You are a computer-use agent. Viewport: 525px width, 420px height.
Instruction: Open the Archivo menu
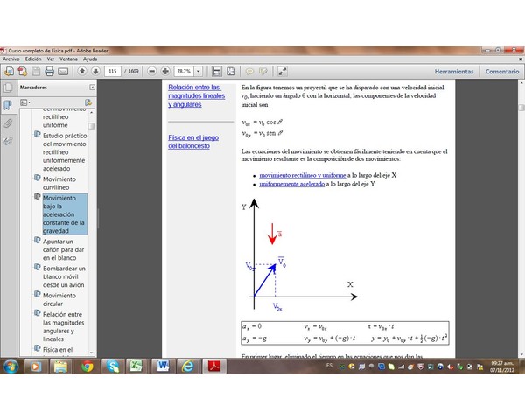[x=11, y=59]
